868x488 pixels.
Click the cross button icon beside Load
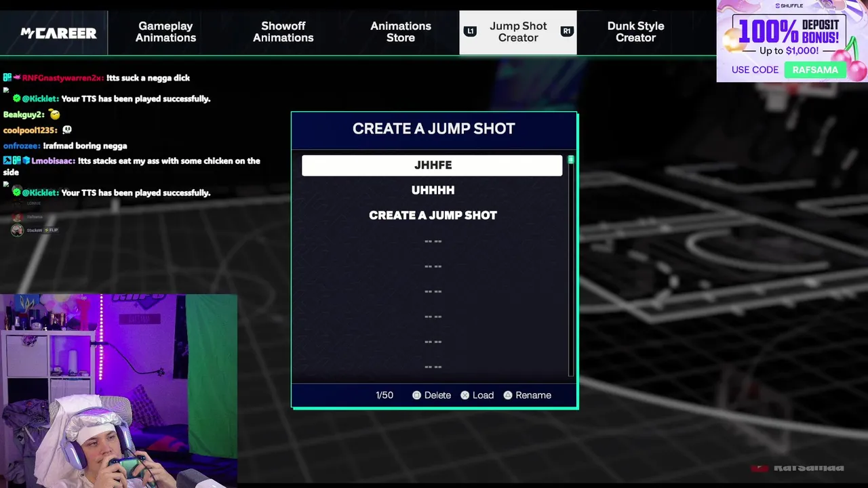point(465,395)
